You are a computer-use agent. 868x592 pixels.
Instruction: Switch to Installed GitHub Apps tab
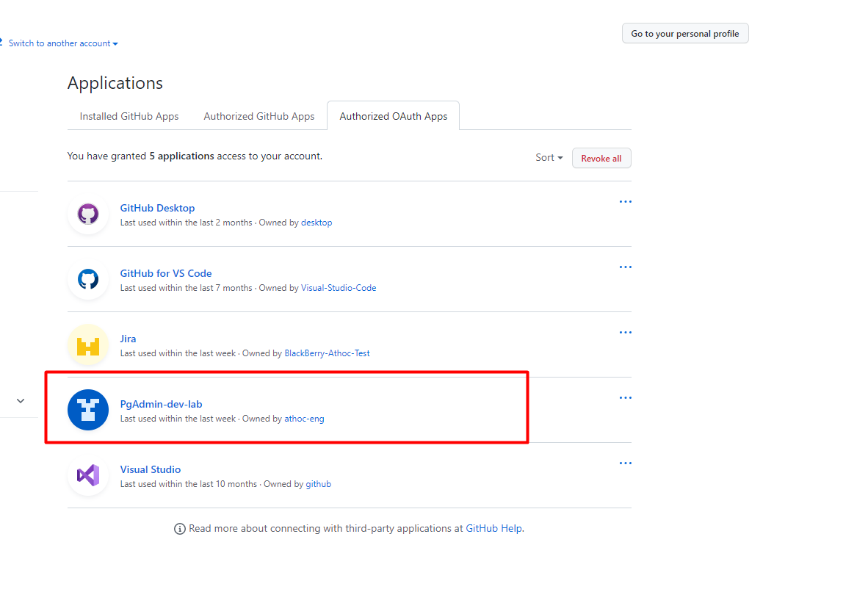point(129,116)
